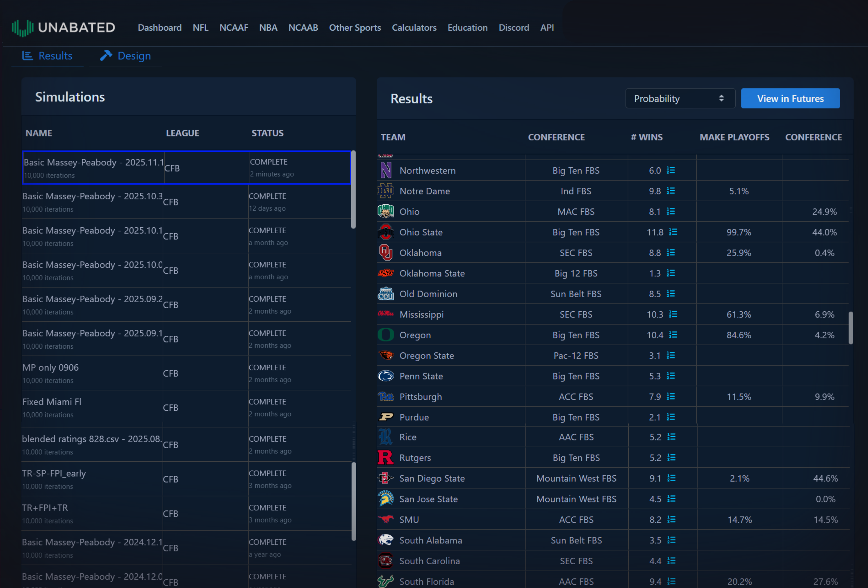The image size is (868, 588).
Task: Select simulation Basic Massey-Peabody - 2025.10.0
Action: pyautogui.click(x=186, y=271)
